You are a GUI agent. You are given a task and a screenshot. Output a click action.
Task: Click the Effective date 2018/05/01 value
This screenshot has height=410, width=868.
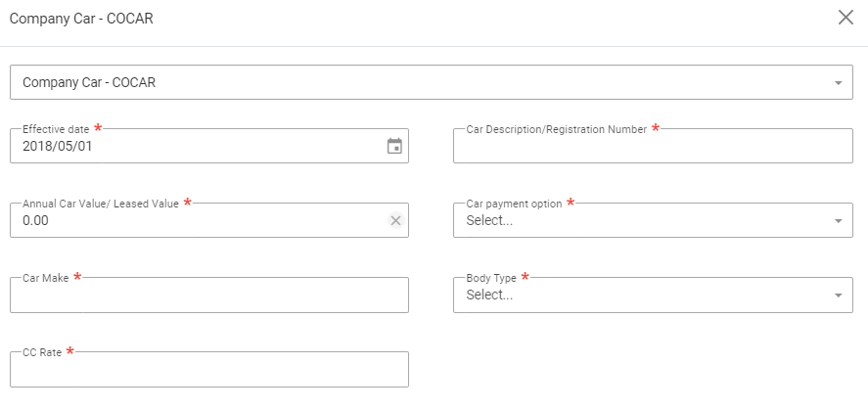58,147
